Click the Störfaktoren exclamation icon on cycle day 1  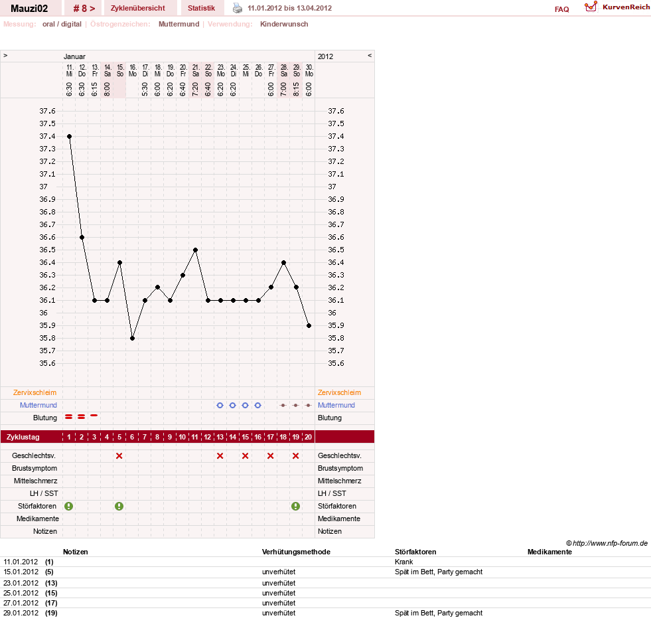click(69, 506)
